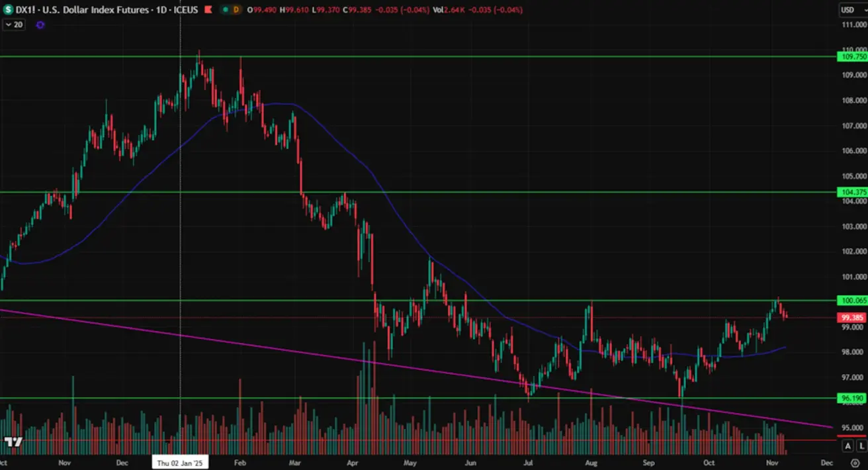
Task: Expand the collapsed indicators legend showing 20
Action: pyautogui.click(x=13, y=24)
